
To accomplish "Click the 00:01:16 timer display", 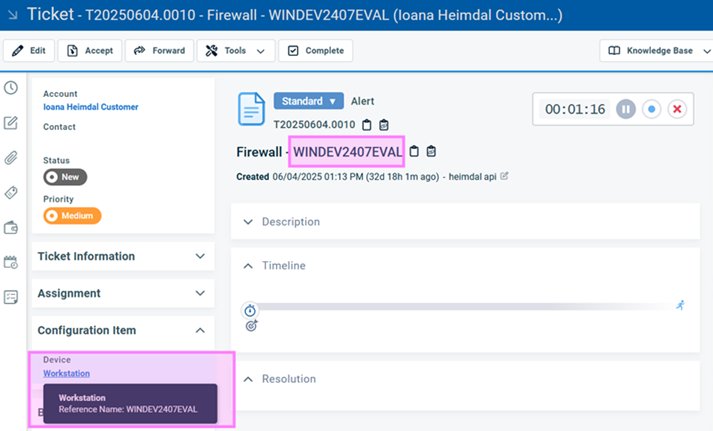I will tap(575, 109).
